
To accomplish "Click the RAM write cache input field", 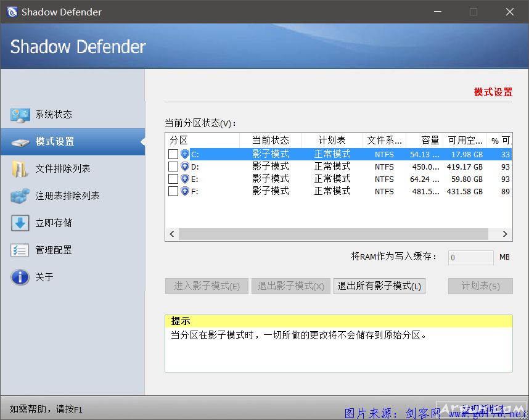I will click(x=470, y=257).
